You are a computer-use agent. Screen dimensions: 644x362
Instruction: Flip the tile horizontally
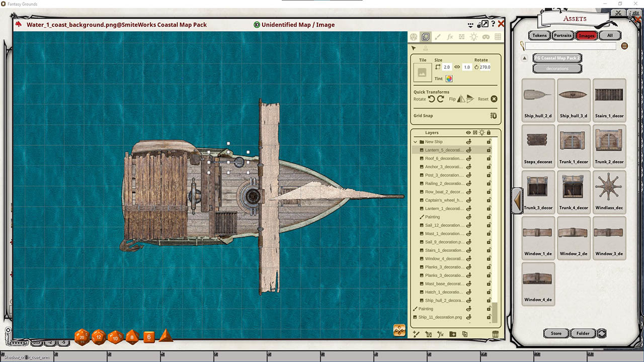click(x=461, y=99)
